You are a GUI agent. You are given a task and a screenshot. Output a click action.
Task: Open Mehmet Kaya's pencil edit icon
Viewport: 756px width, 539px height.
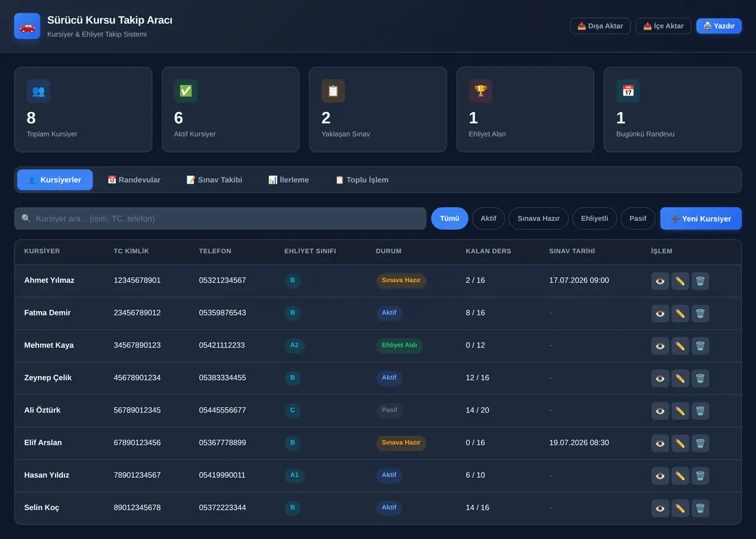tap(680, 346)
